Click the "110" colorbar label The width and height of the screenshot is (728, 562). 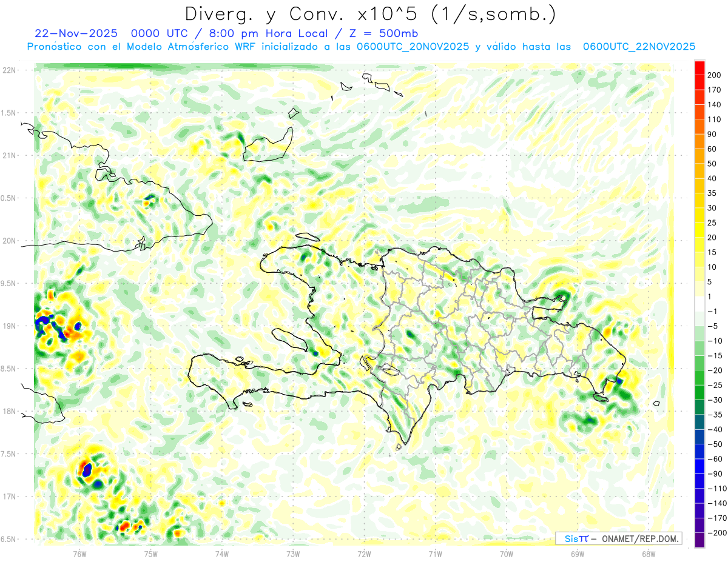pyautogui.click(x=714, y=119)
